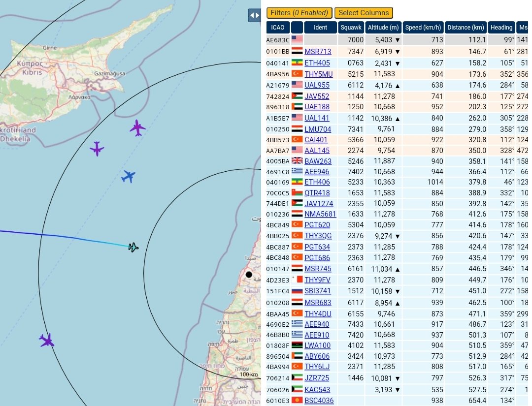Open the Filters (0 Enabled) panel

[x=299, y=13]
